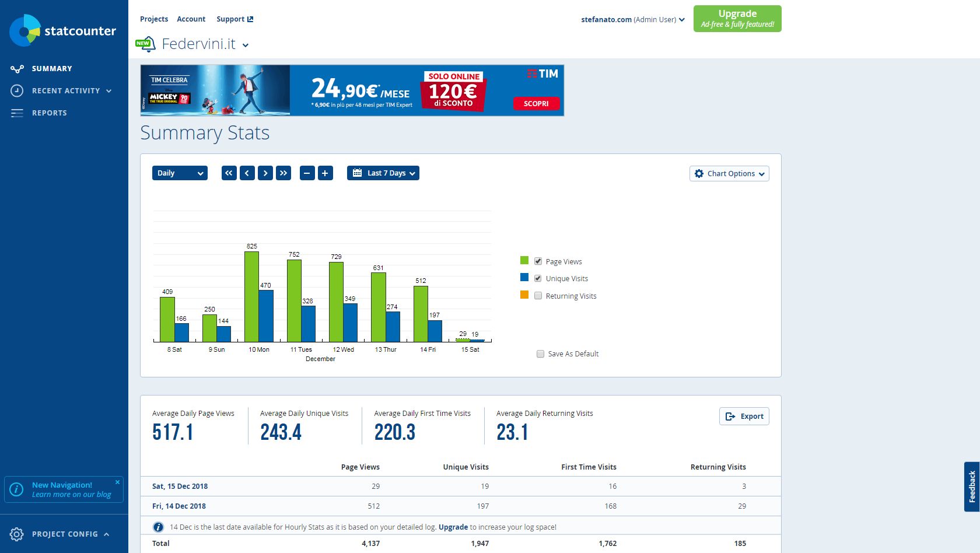
Task: Click the green Upgrade button
Action: pos(737,19)
